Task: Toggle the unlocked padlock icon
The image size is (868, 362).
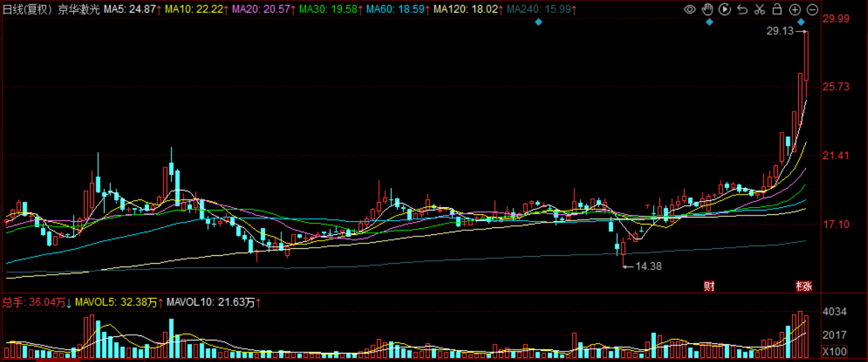Action: [x=777, y=9]
